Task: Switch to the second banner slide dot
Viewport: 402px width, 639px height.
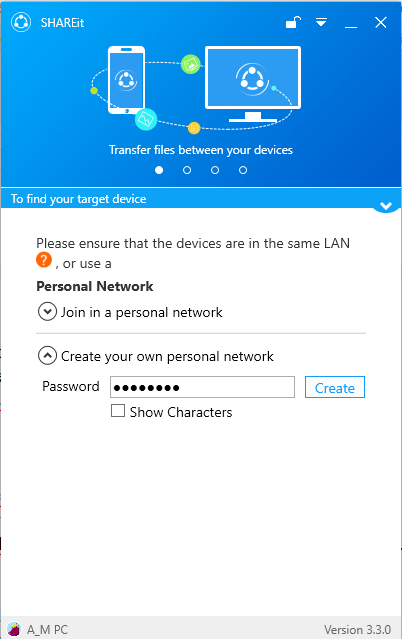Action: click(x=187, y=170)
